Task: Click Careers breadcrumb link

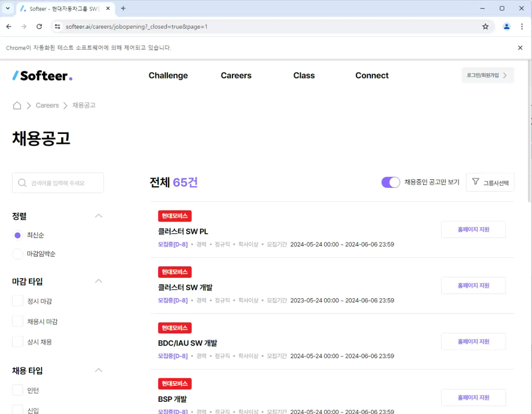Action: coord(47,105)
